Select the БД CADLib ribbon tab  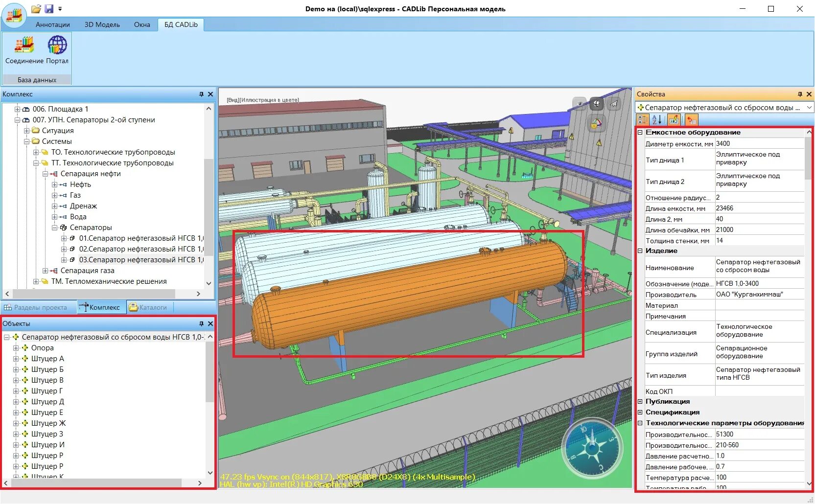pos(181,24)
